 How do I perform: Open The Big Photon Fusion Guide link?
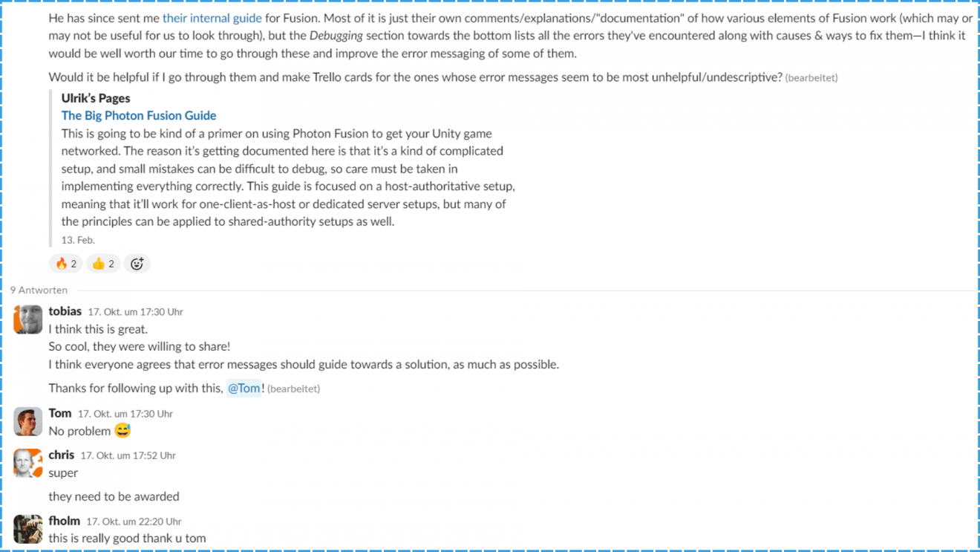tap(139, 115)
